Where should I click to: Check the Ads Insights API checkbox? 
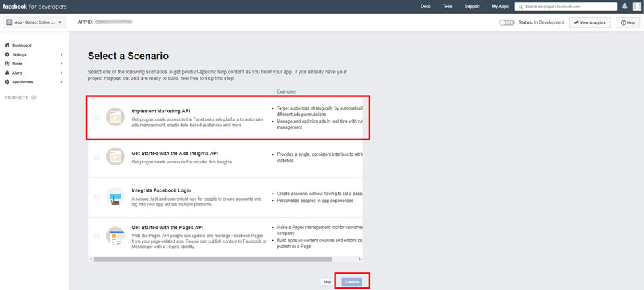click(x=97, y=157)
